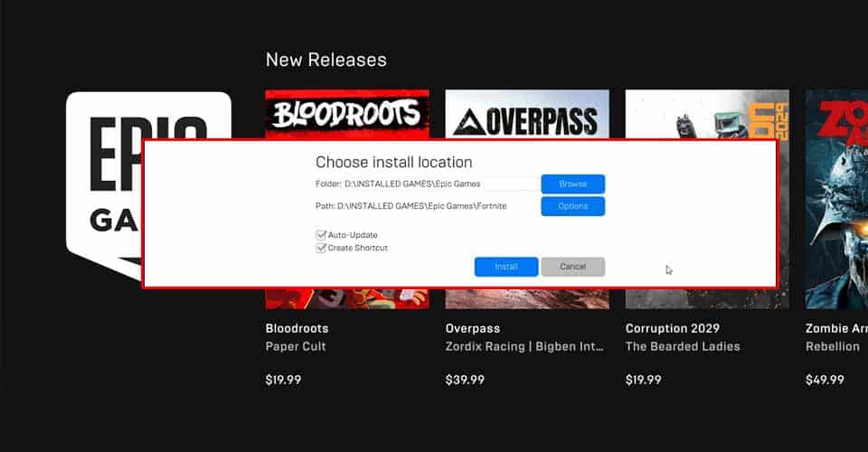Open the Options button next to Path
Screen dimensions: 868x452
[573, 206]
